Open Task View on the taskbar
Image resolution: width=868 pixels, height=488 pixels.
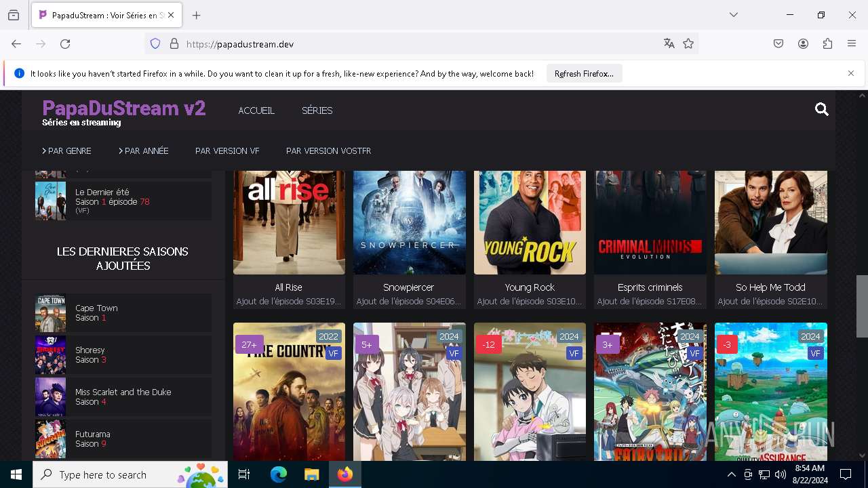click(x=244, y=474)
